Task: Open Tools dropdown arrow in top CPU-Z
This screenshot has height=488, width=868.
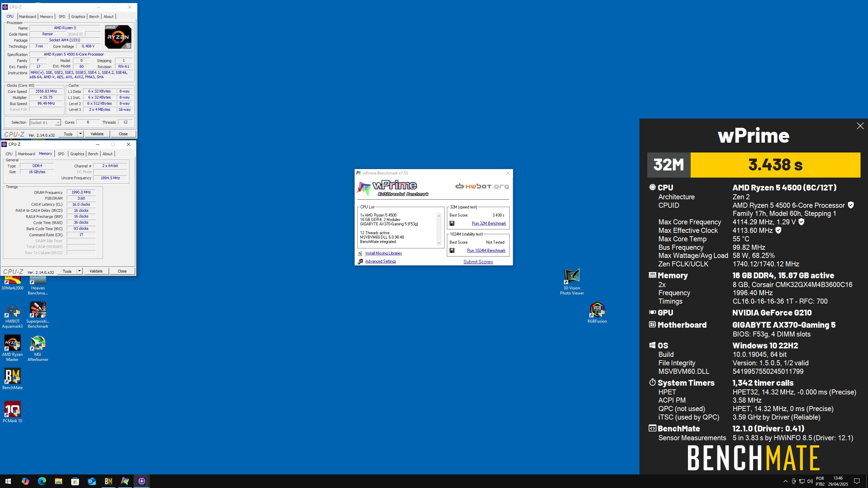Action: click(x=80, y=134)
